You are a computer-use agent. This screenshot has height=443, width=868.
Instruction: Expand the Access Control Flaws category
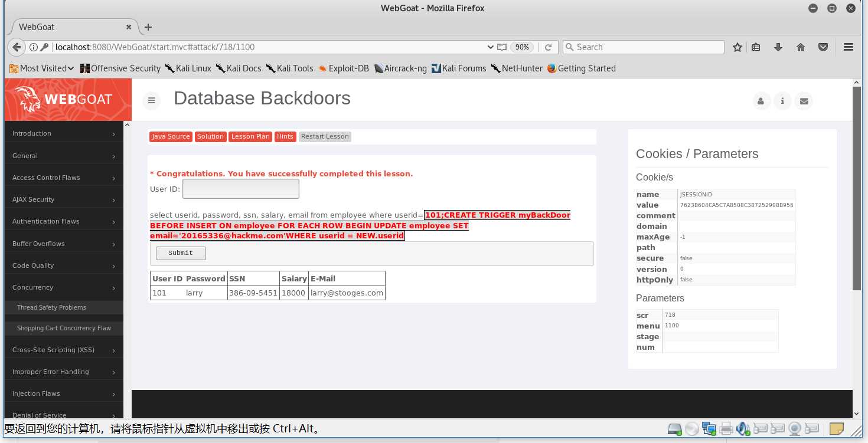pyautogui.click(x=64, y=178)
